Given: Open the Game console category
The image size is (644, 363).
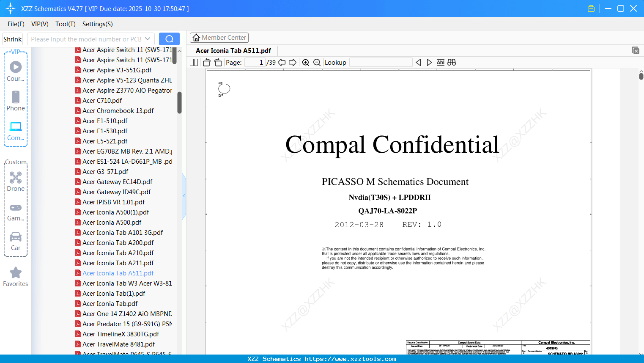Looking at the screenshot, I should coord(16,212).
